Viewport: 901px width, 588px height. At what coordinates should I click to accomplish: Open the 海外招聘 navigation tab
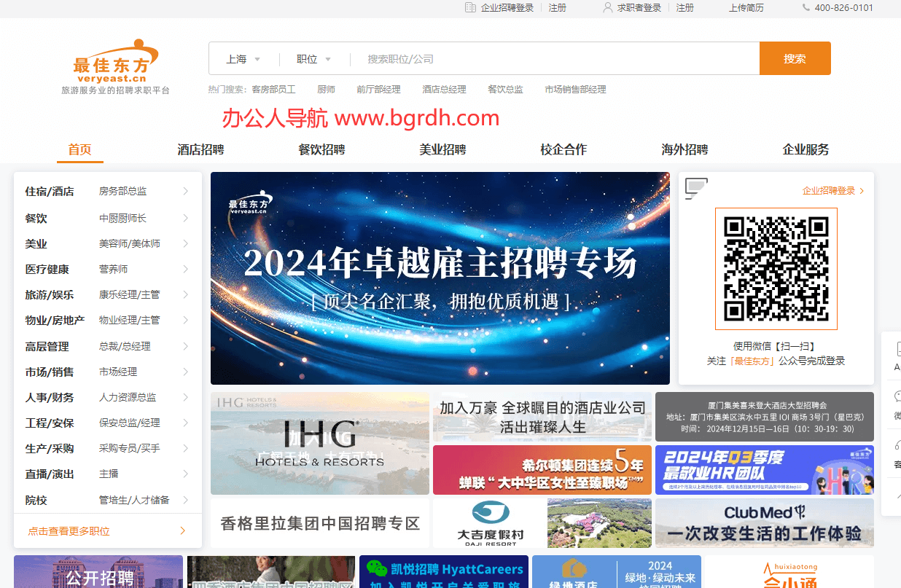[684, 150]
